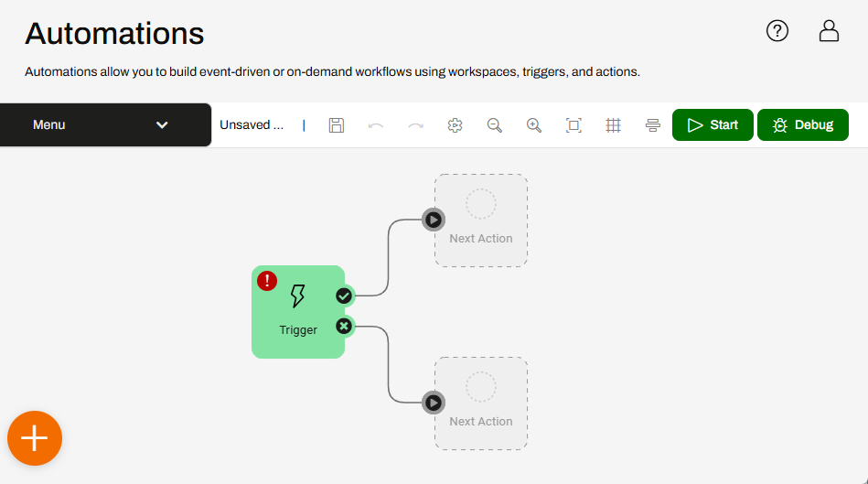Fit the workflow to screen

(573, 125)
